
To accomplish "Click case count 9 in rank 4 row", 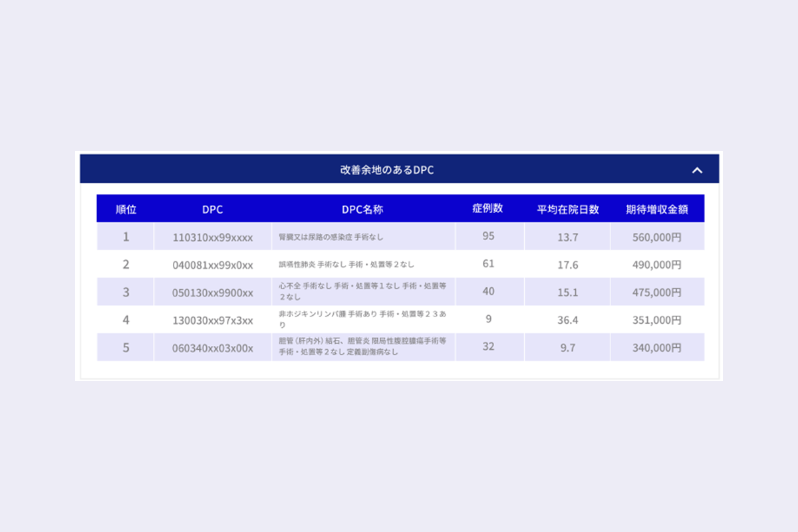I will 489,319.
